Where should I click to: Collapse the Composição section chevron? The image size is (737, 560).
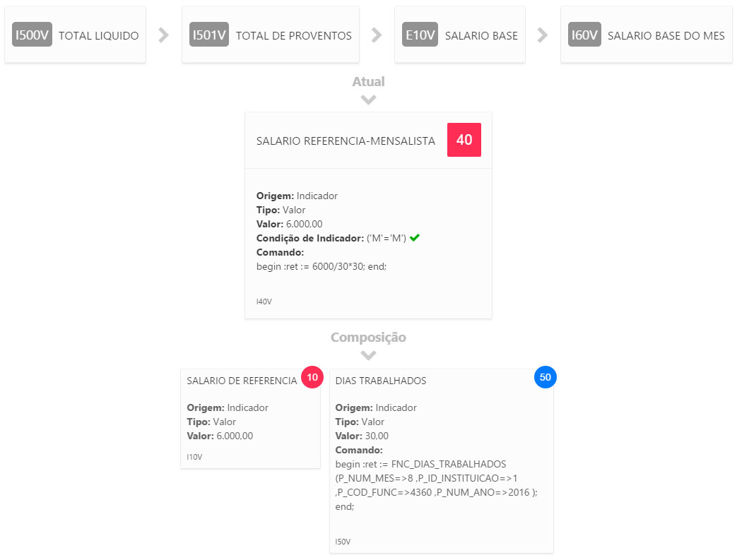tap(368, 355)
